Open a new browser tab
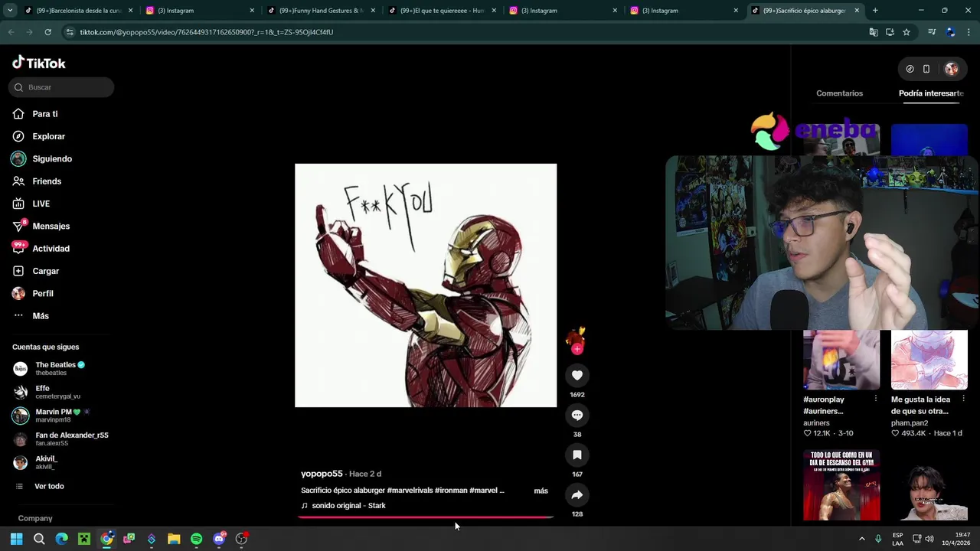980x551 pixels. [875, 11]
